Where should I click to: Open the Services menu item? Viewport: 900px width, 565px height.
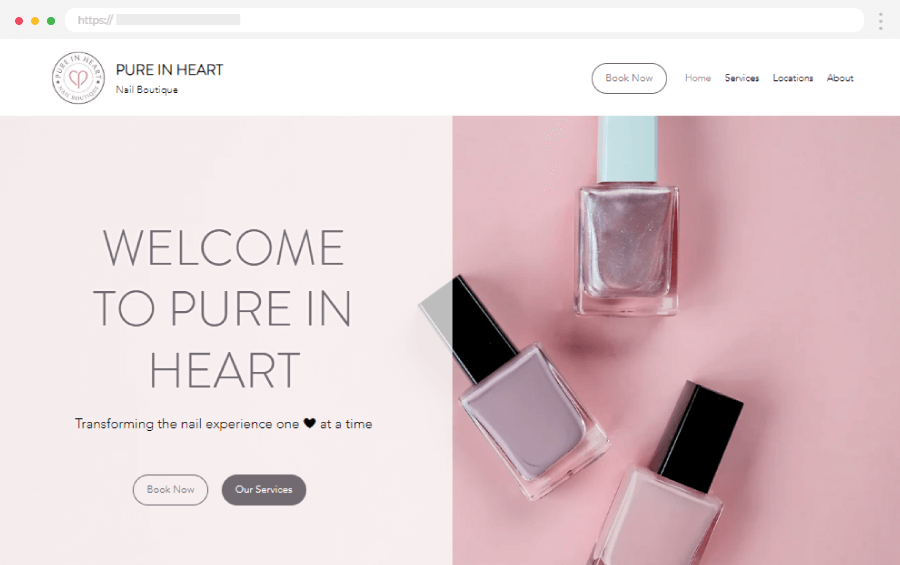tap(742, 78)
